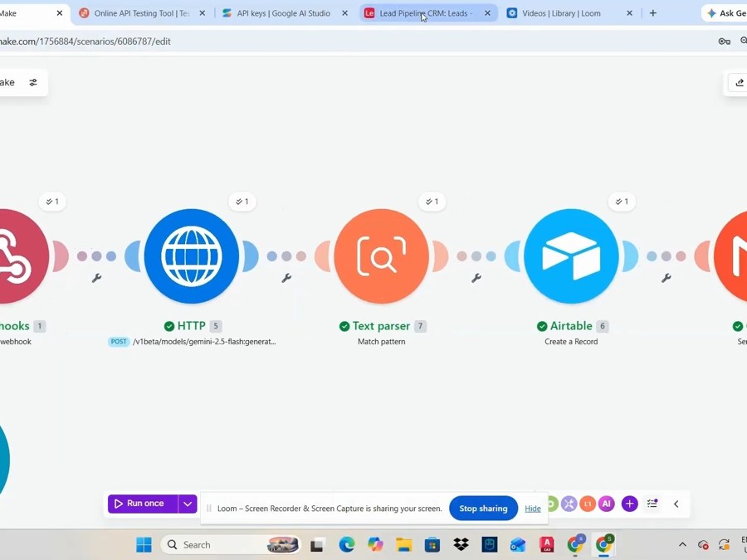Click Stop sharing button
The image size is (747, 560).
point(483,508)
